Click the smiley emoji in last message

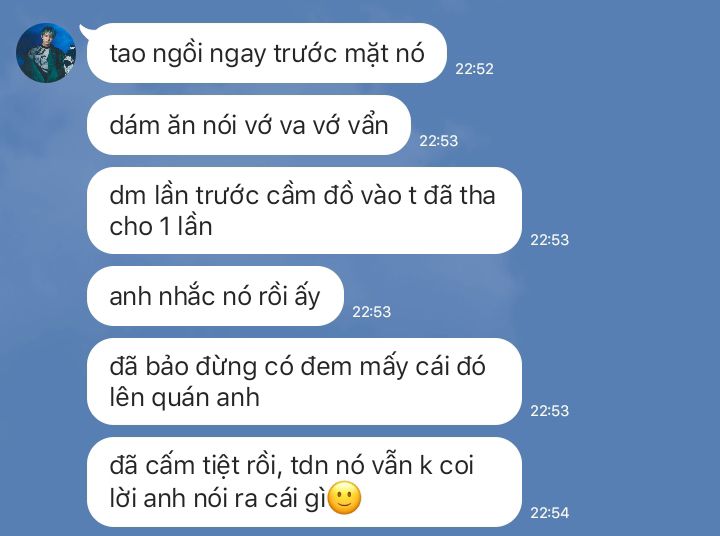click(345, 498)
